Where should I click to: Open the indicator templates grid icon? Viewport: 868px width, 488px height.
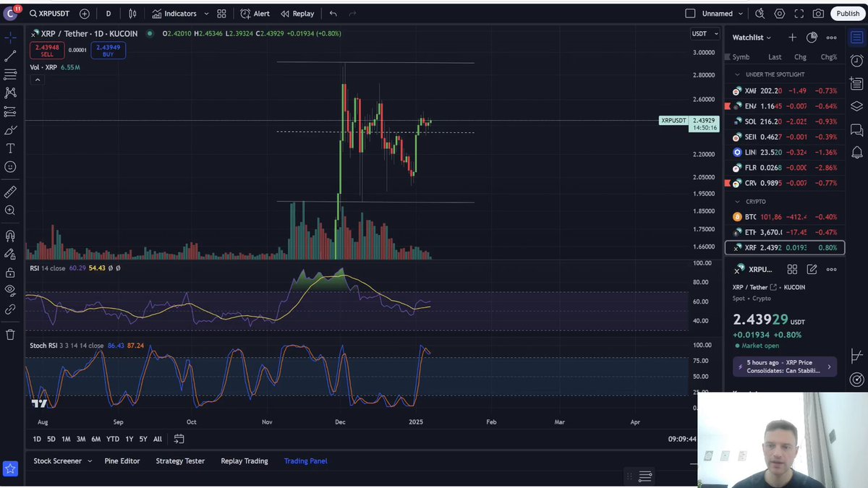221,14
